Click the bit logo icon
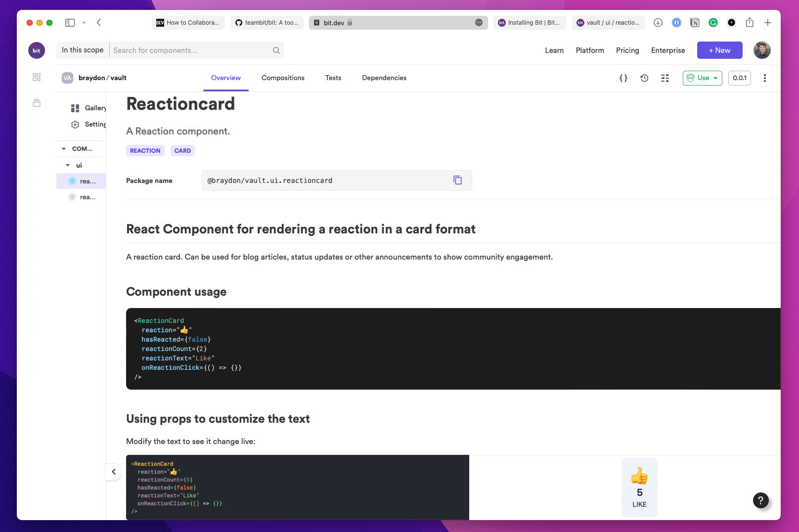 click(37, 50)
